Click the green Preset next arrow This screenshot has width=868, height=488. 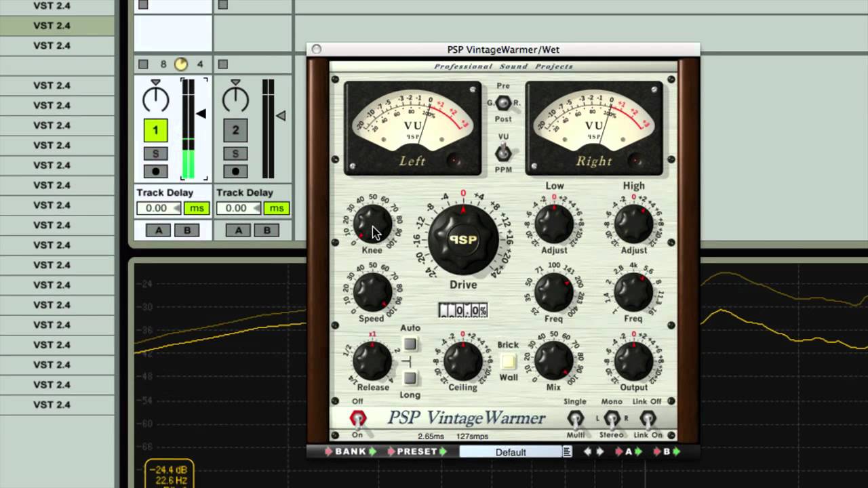point(443,451)
